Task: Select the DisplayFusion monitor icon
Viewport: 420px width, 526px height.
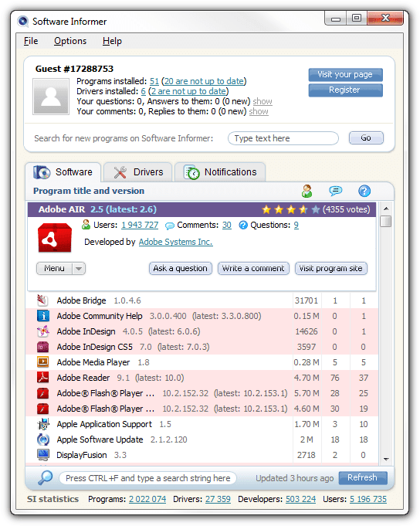Action: [x=43, y=455]
